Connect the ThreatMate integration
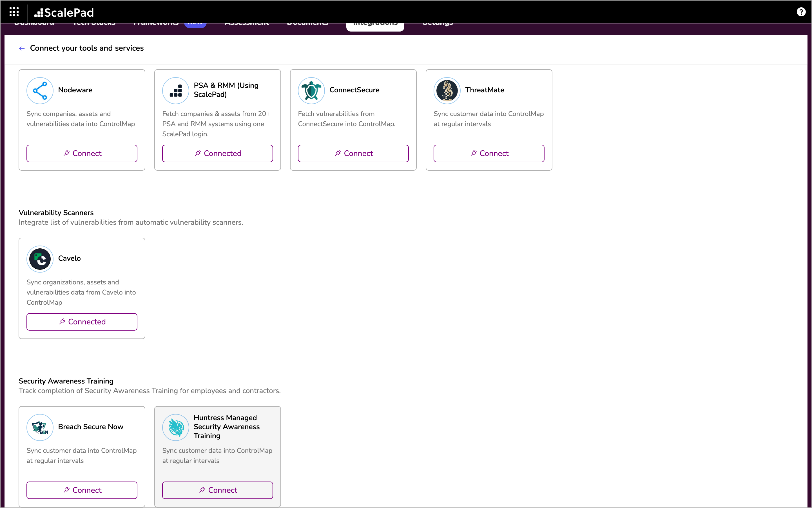This screenshot has height=508, width=812. pos(489,153)
